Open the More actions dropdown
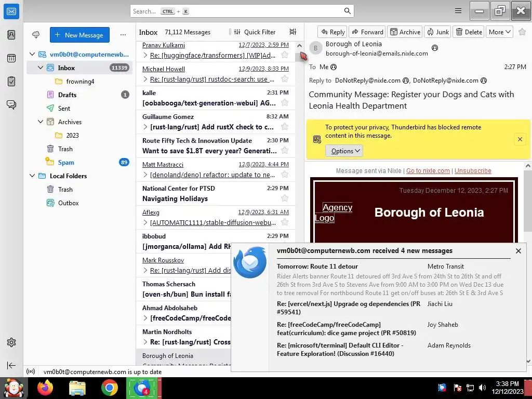532x399 pixels. click(499, 32)
